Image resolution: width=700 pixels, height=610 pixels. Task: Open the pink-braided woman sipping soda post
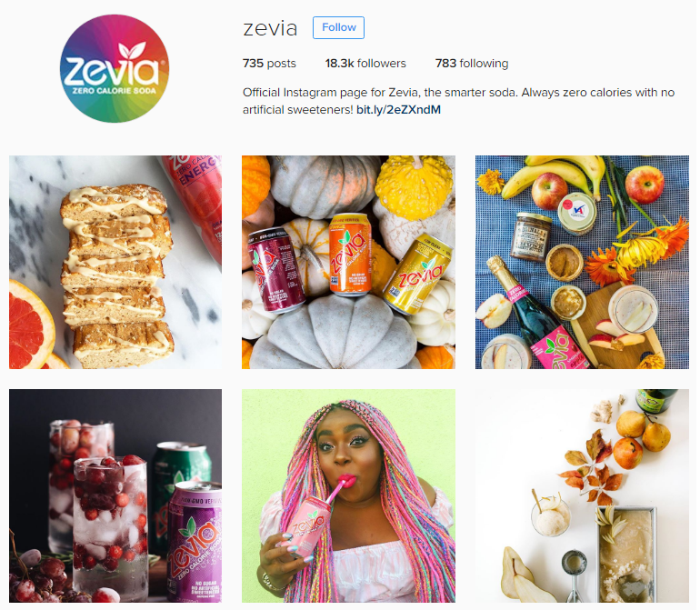tap(349, 495)
